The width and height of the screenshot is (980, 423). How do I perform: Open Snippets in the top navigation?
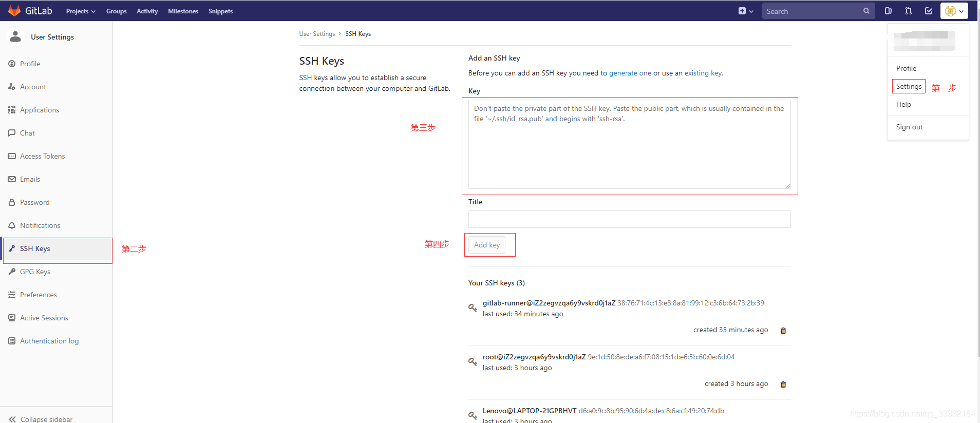pyautogui.click(x=221, y=11)
